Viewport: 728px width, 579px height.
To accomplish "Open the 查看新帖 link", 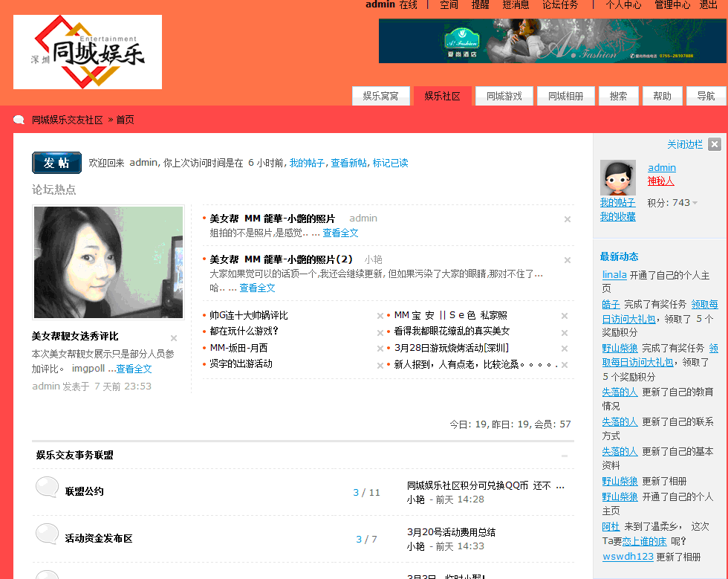I will pyautogui.click(x=348, y=163).
